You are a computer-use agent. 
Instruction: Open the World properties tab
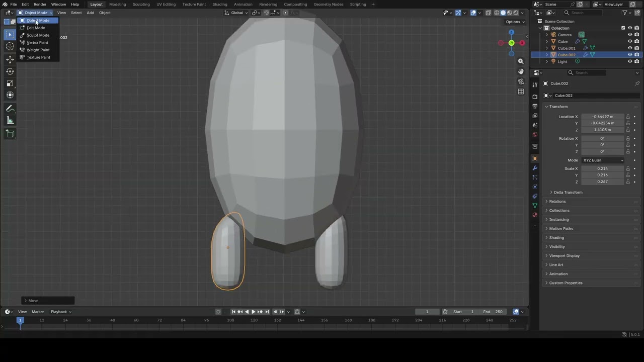(x=535, y=134)
